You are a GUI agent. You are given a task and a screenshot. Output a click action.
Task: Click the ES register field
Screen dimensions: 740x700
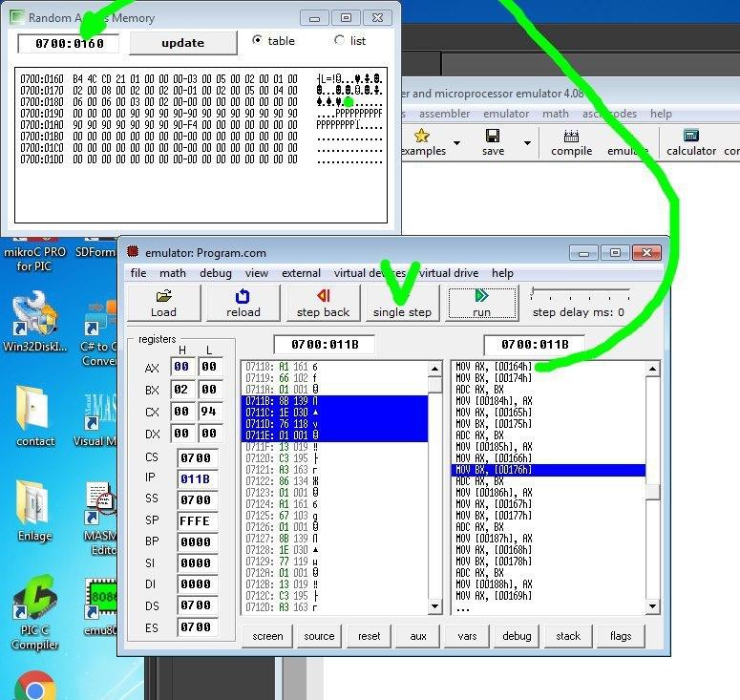pyautogui.click(x=197, y=627)
